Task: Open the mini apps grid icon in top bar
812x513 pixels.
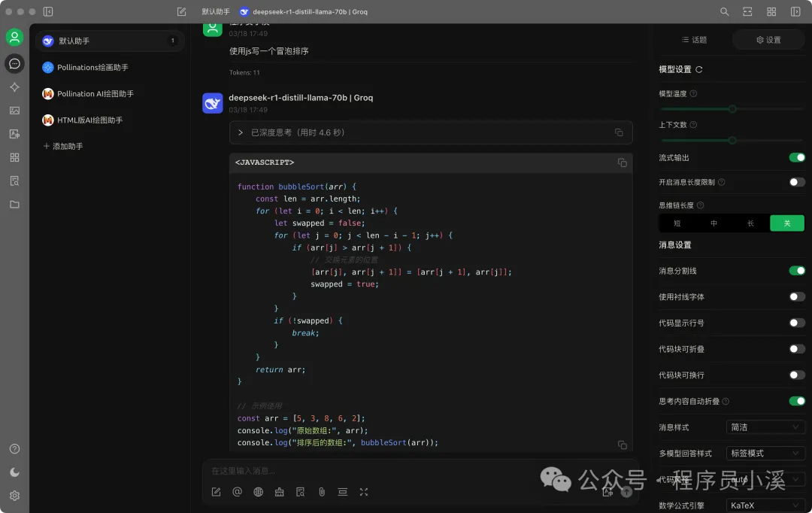Action: [771, 11]
